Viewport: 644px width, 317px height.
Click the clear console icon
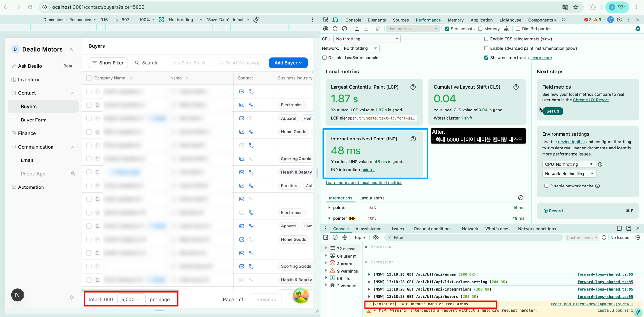click(x=335, y=237)
